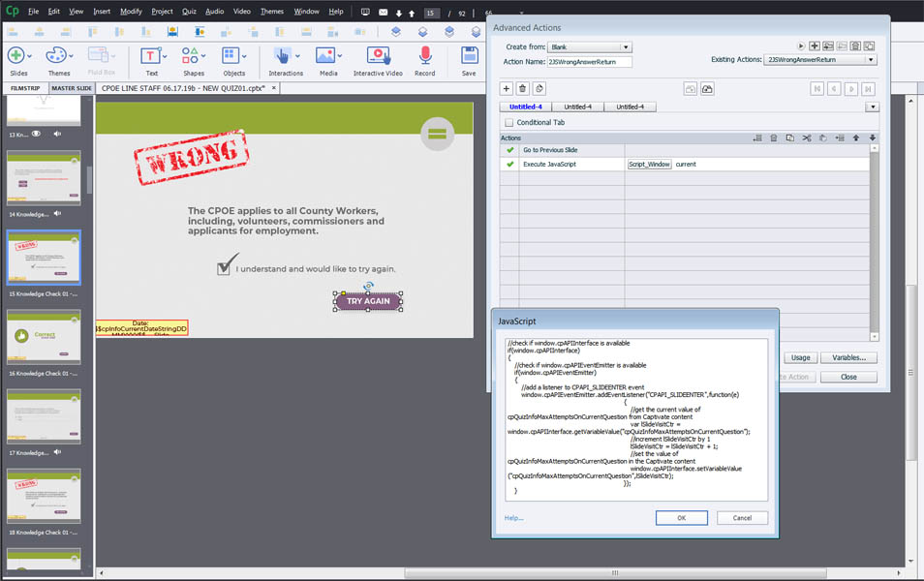924x581 pixels.
Task: Click the Action Name input field
Action: (589, 61)
